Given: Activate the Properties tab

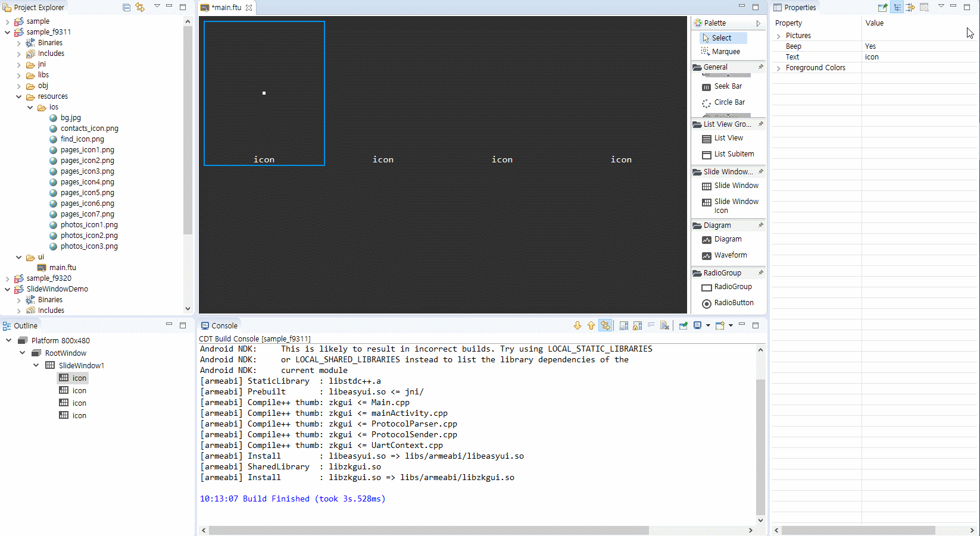Looking at the screenshot, I should (x=794, y=8).
